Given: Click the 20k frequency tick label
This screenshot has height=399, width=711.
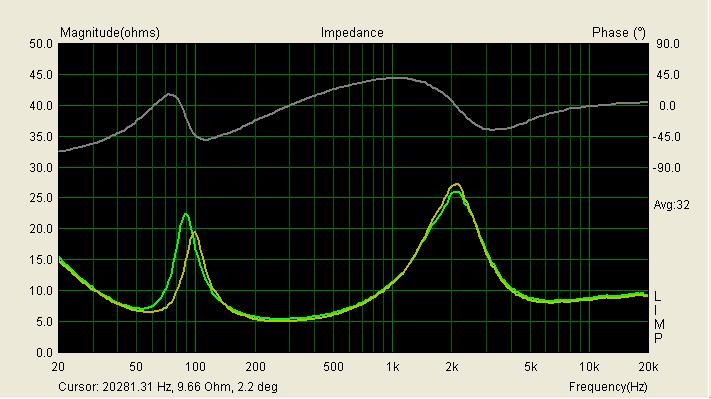Looking at the screenshot, I should point(648,367).
